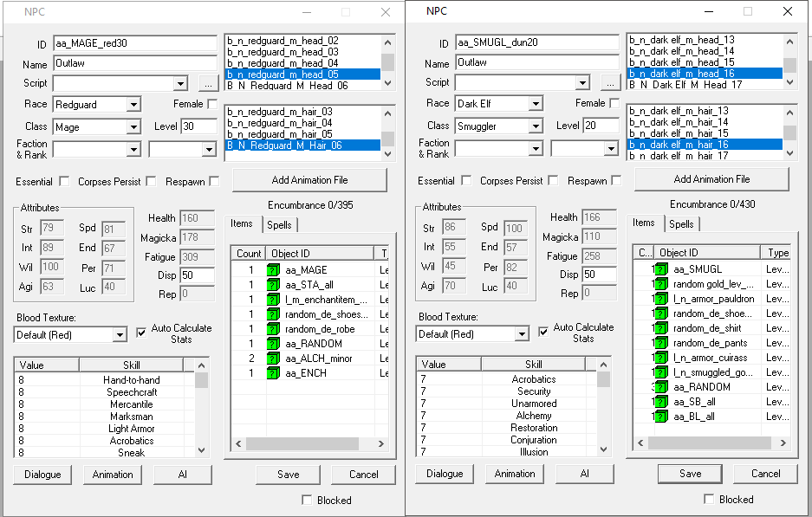The width and height of the screenshot is (812, 517).
Task: Click aa_RANDOM item icon in left window
Action: tap(273, 344)
